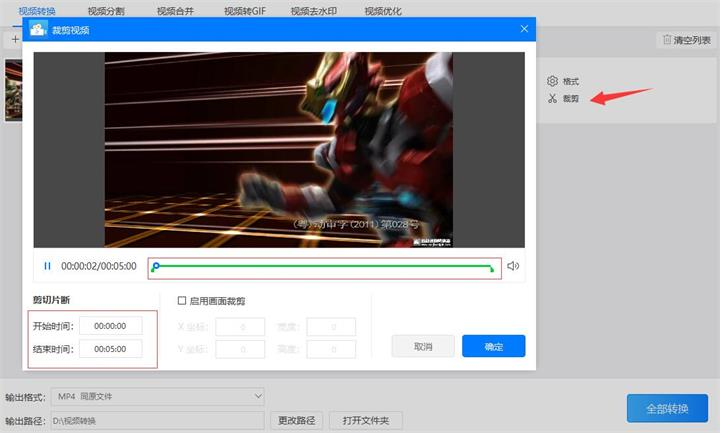The image size is (720, 433).
Task: Switch to the 视频去水印 tab
Action: [x=314, y=11]
